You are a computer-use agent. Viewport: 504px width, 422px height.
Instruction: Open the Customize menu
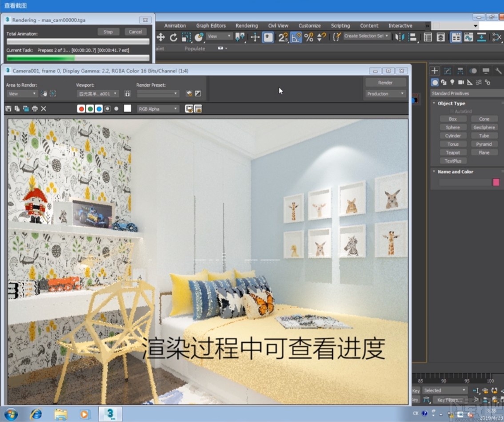pyautogui.click(x=309, y=26)
